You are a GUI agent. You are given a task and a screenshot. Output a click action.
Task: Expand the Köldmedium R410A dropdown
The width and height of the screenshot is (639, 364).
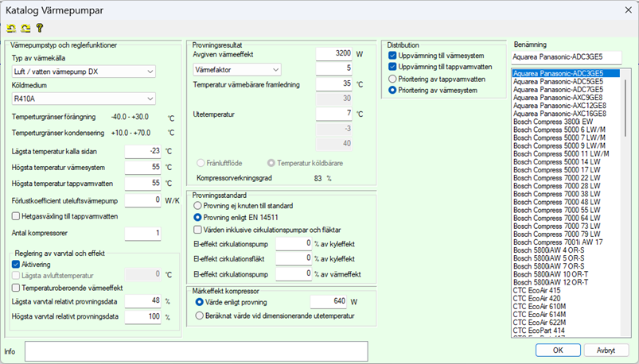click(84, 99)
